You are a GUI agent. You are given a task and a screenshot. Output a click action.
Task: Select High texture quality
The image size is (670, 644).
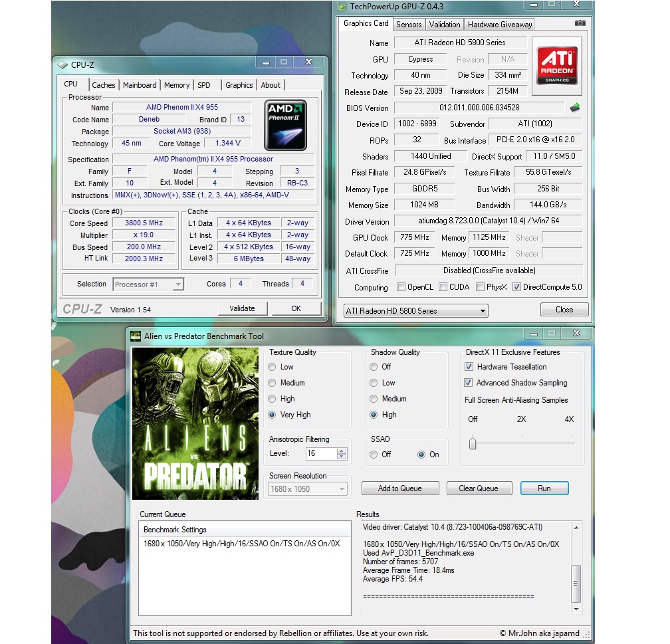coord(272,399)
